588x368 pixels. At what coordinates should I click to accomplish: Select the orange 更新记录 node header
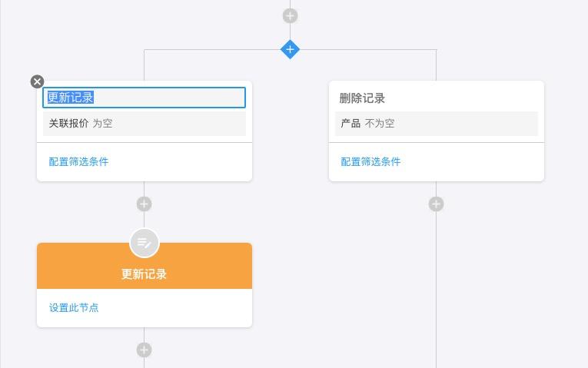pos(145,274)
